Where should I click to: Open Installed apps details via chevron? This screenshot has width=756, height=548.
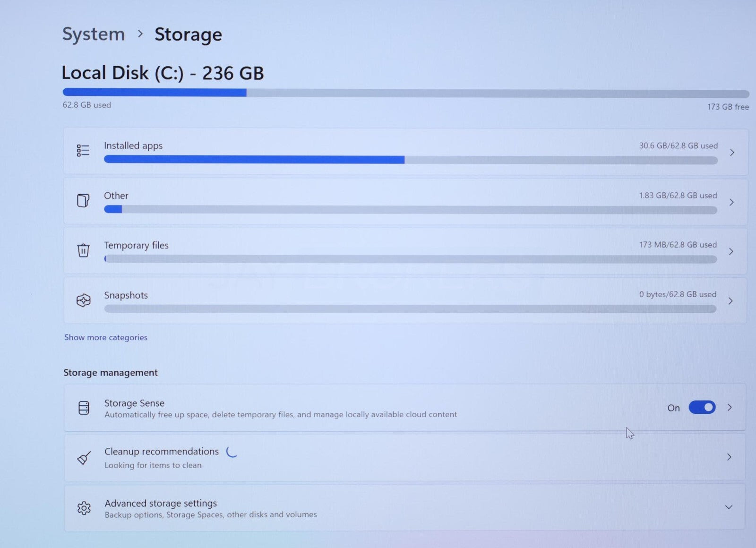click(732, 153)
